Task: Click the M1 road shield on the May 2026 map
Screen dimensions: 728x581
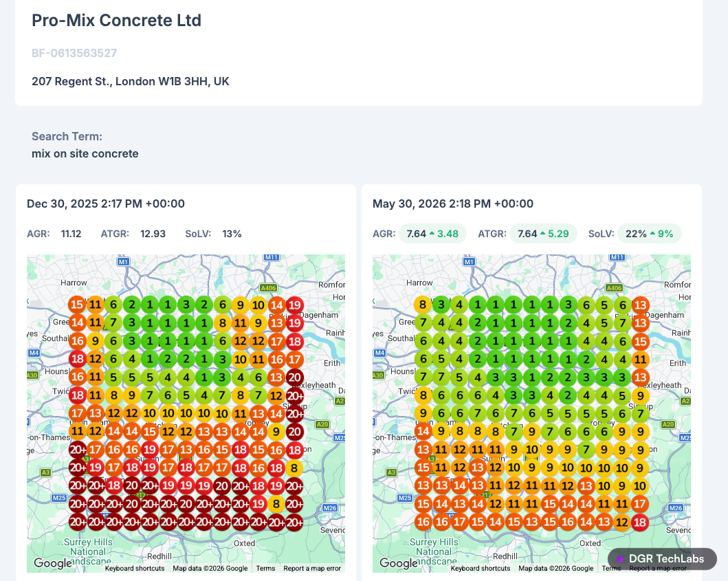Action: [469, 261]
